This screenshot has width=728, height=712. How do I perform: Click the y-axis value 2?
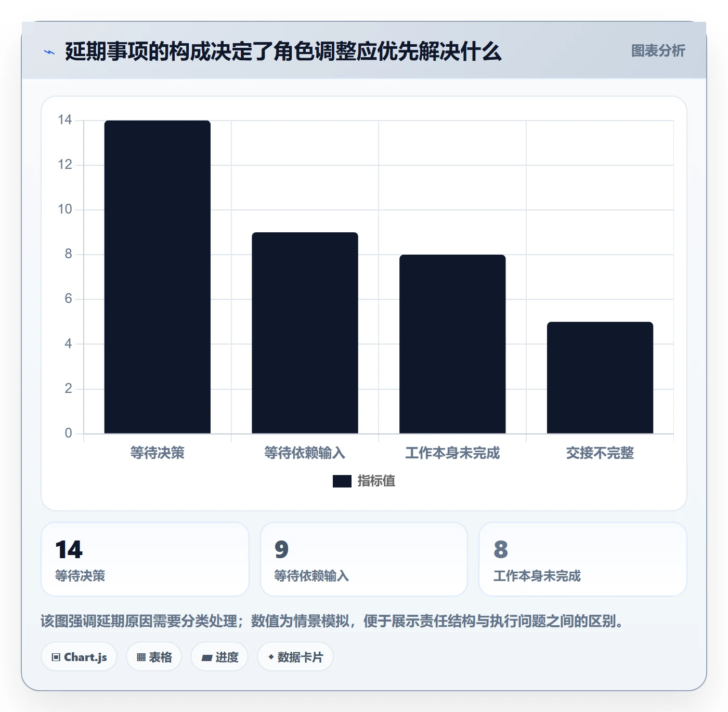coord(68,388)
